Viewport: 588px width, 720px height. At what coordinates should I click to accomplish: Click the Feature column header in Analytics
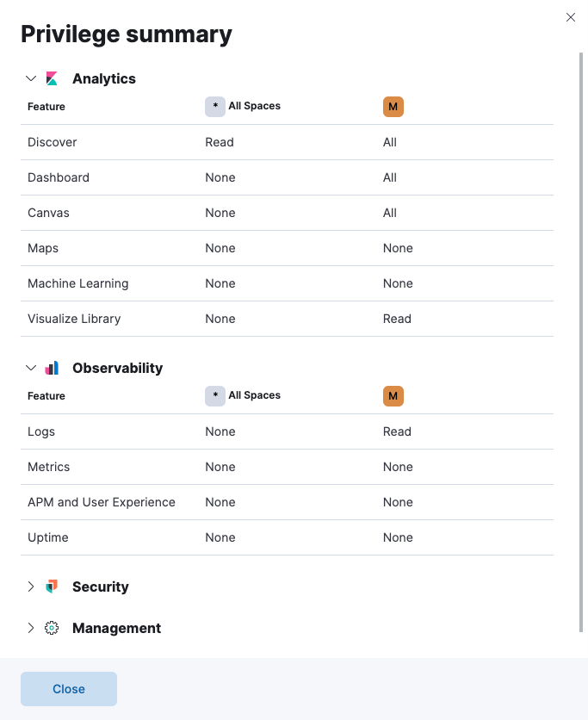coord(46,106)
